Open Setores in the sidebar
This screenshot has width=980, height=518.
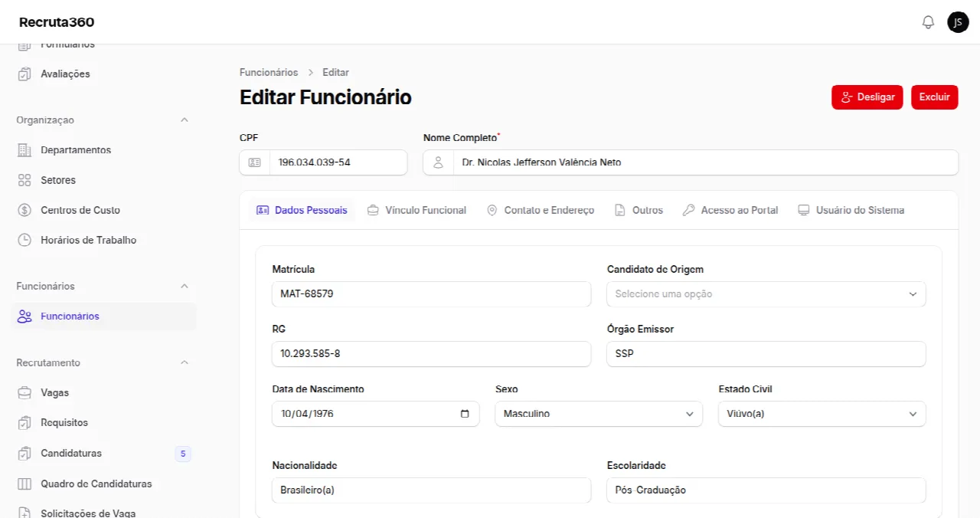click(103, 180)
